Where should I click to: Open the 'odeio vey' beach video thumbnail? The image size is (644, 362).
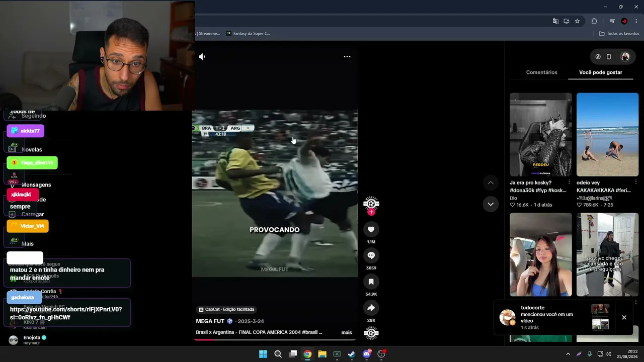point(607,135)
